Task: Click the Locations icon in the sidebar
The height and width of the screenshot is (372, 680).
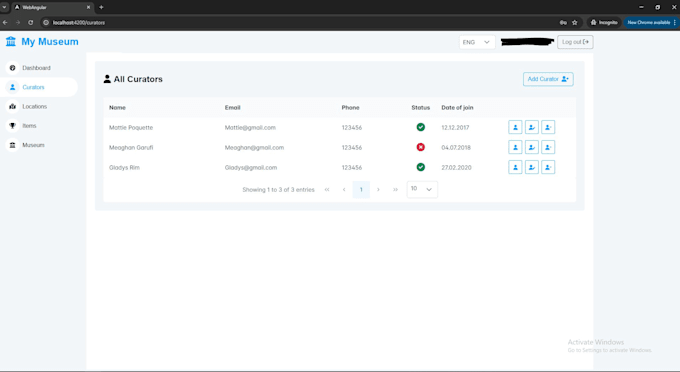Action: coord(13,106)
